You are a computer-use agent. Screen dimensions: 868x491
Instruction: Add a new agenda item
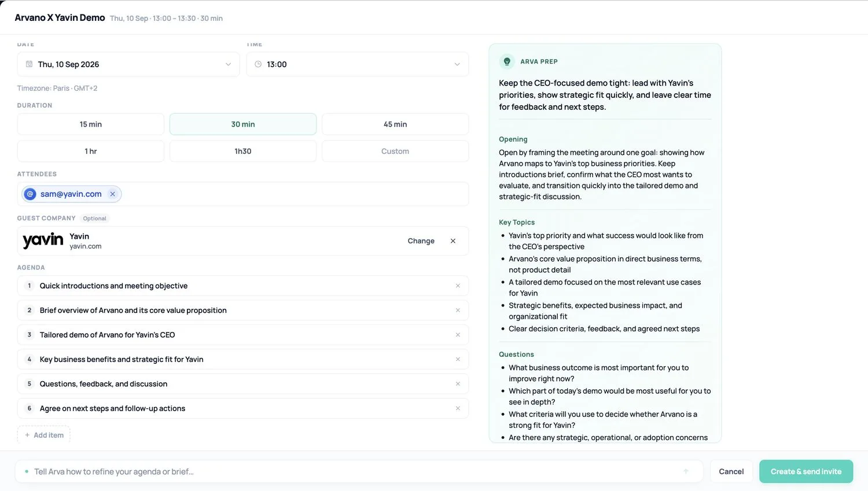pos(44,435)
